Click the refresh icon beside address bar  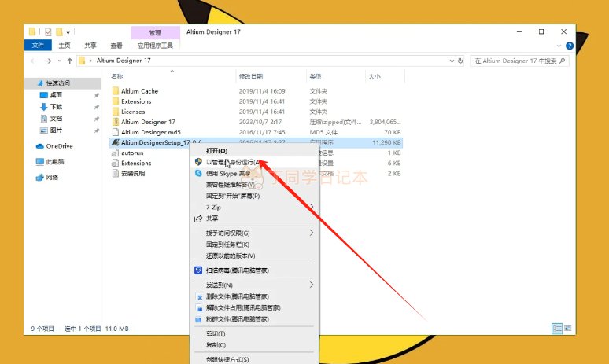460,61
